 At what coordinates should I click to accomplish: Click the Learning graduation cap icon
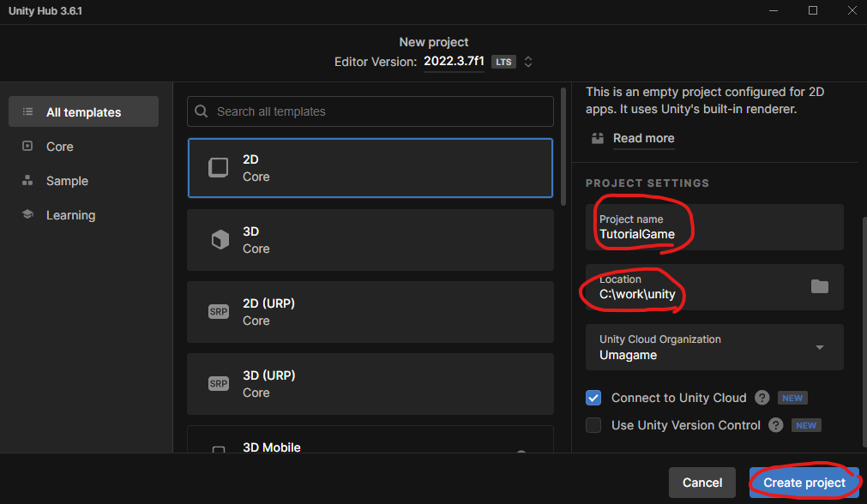(x=27, y=214)
